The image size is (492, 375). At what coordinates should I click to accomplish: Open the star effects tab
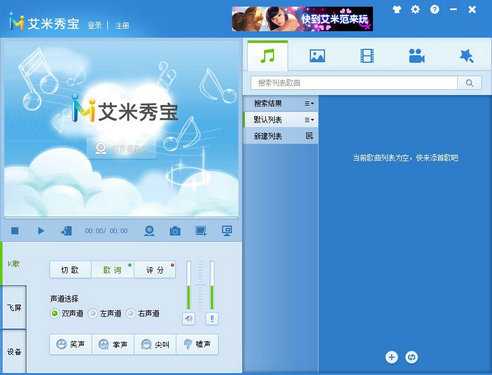tap(466, 56)
